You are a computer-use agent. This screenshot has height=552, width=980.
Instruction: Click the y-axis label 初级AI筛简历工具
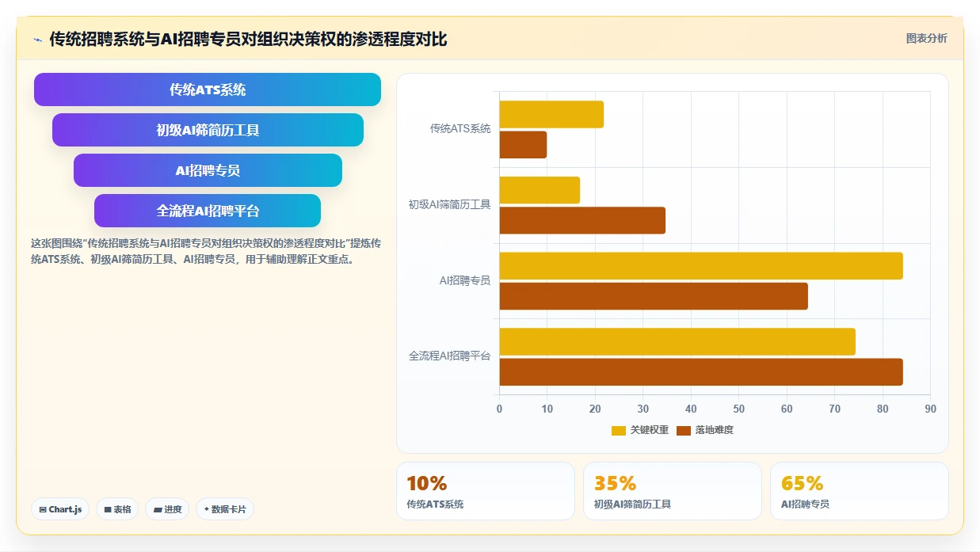[450, 204]
